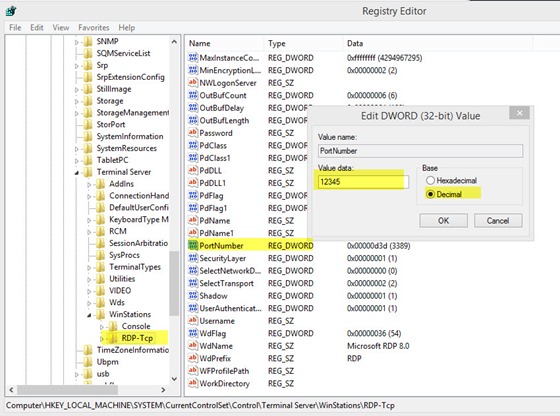This screenshot has height=416, width=560.
Task: Choose the Hexadecimal base option
Action: click(x=430, y=180)
